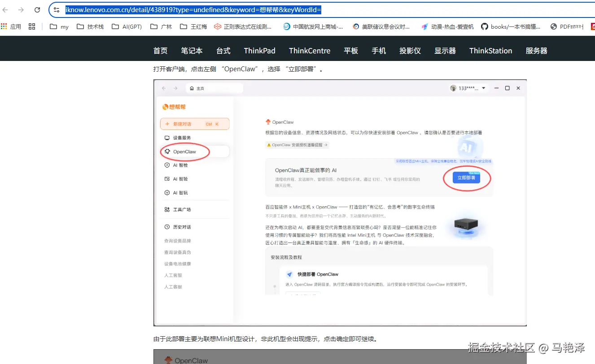
Task: Open the 技术栈 bookmark folder
Action: coord(90,26)
